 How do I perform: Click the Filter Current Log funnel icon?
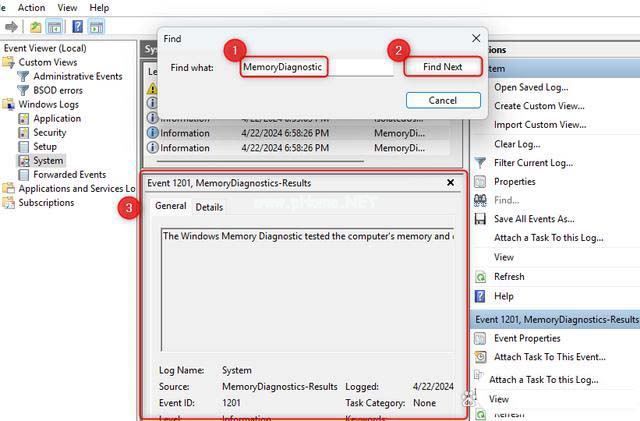pos(480,163)
